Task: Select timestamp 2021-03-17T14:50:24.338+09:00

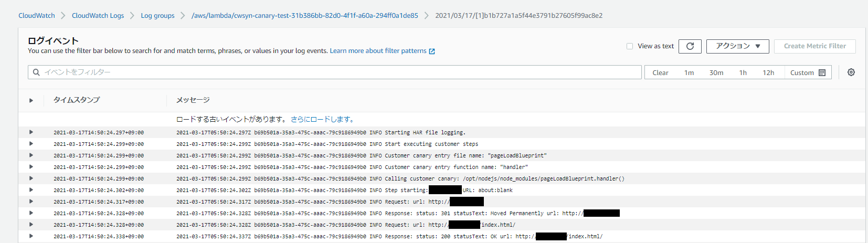Action: pyautogui.click(x=99, y=237)
